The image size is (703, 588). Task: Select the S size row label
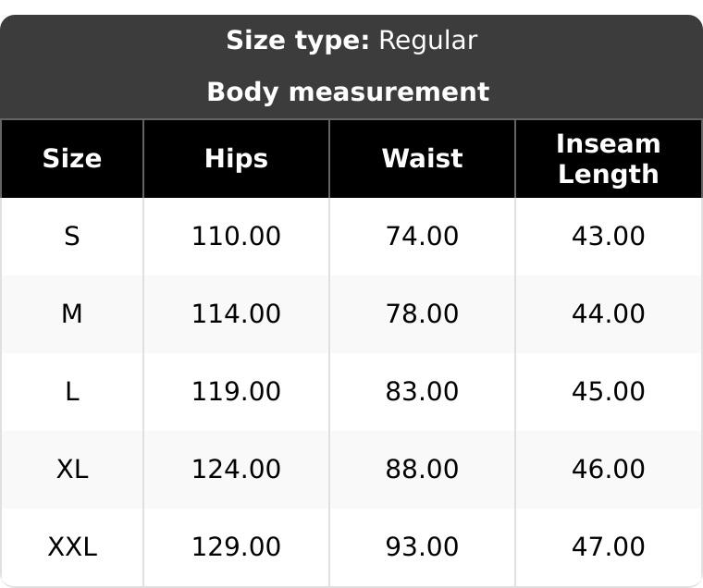[72, 236]
